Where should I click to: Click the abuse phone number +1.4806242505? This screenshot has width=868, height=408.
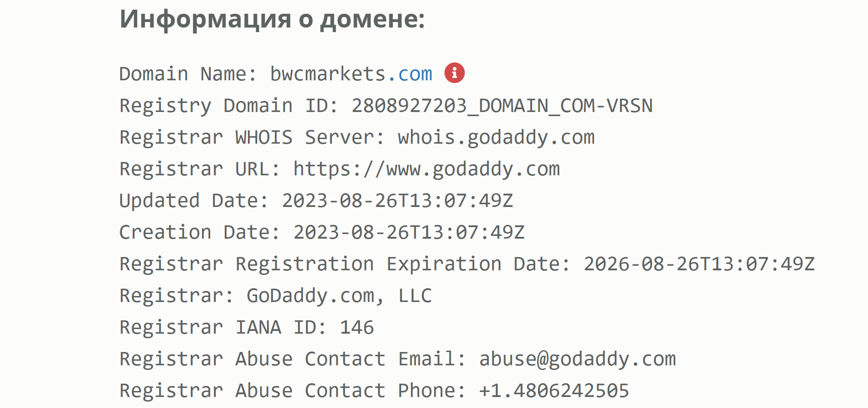pos(554,391)
